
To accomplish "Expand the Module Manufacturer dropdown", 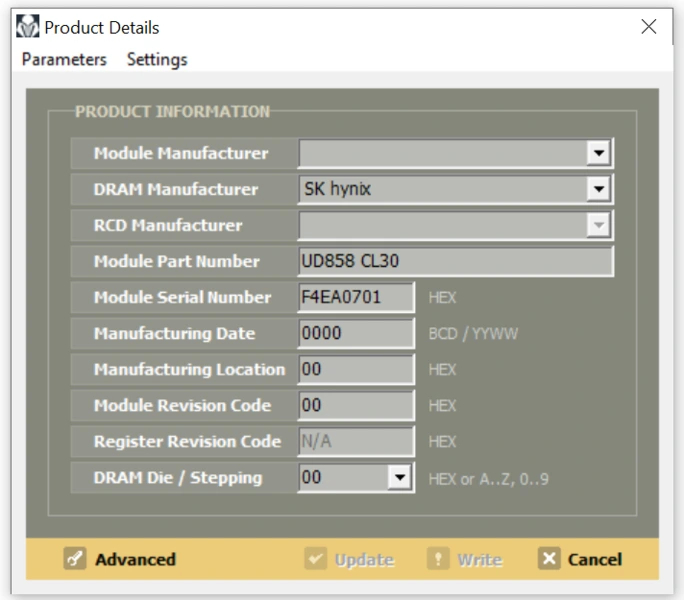I will coord(599,153).
